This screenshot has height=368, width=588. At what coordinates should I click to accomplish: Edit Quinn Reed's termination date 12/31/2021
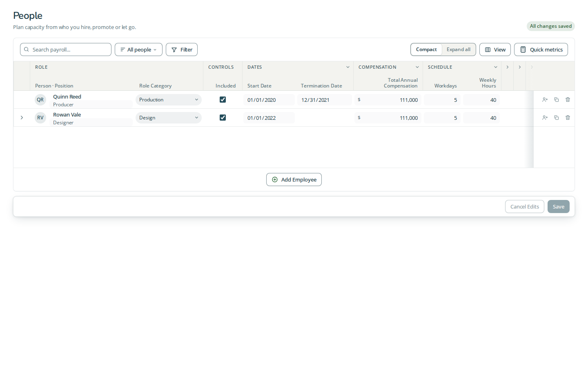[325, 100]
